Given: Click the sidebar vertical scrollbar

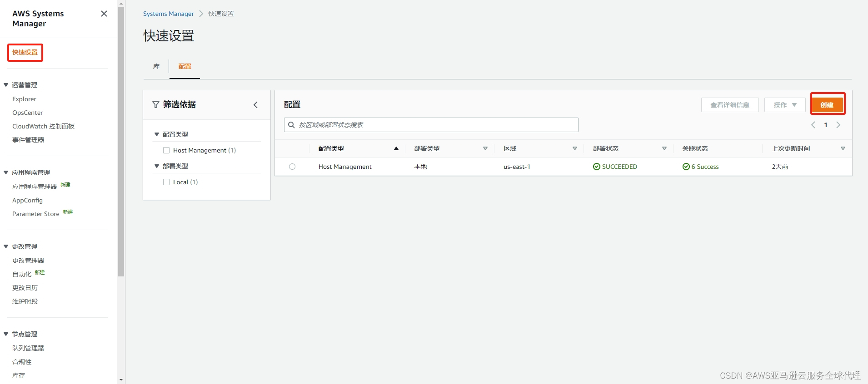Looking at the screenshot, I should (121, 142).
